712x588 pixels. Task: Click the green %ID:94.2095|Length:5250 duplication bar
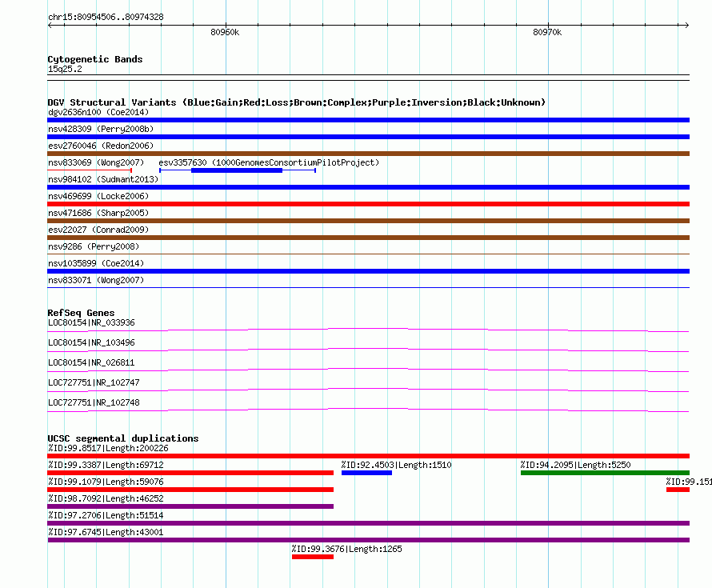click(605, 473)
